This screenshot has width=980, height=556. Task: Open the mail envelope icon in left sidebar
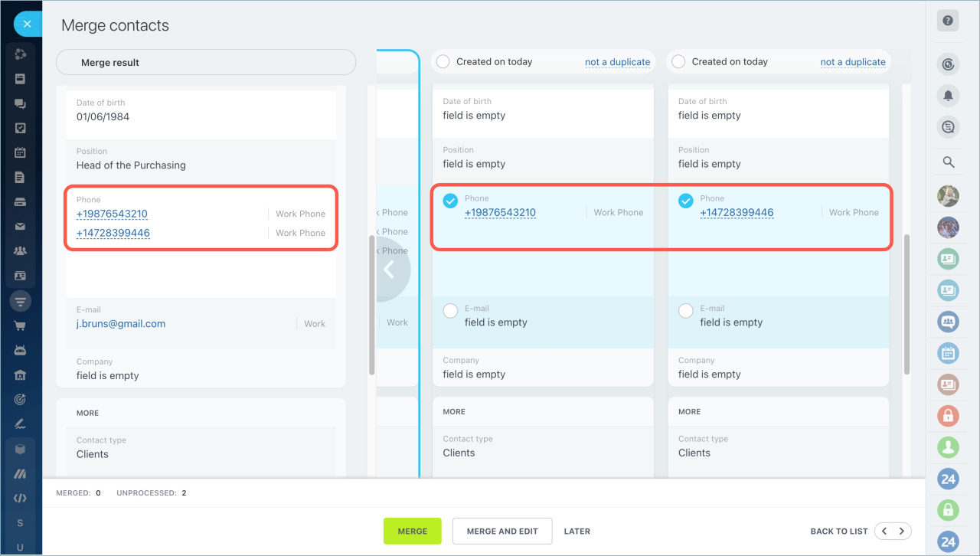point(21,227)
